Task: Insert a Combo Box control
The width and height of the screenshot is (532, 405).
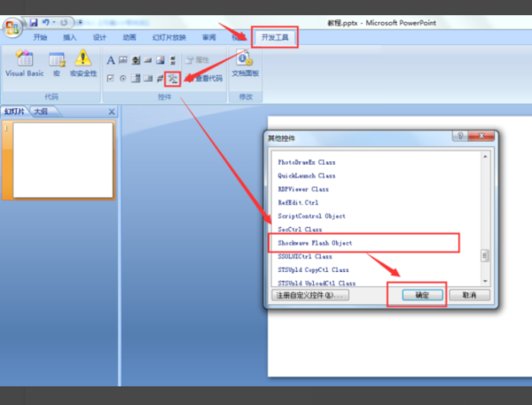Action: click(x=136, y=79)
